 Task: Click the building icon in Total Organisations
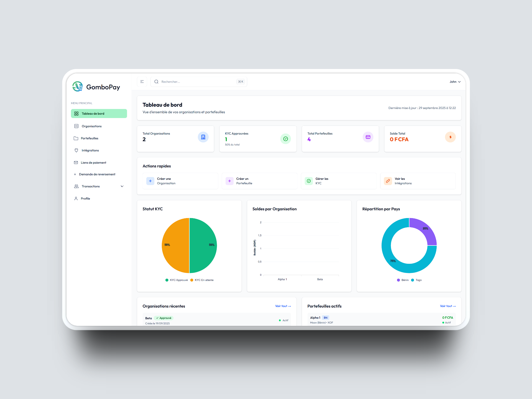203,137
